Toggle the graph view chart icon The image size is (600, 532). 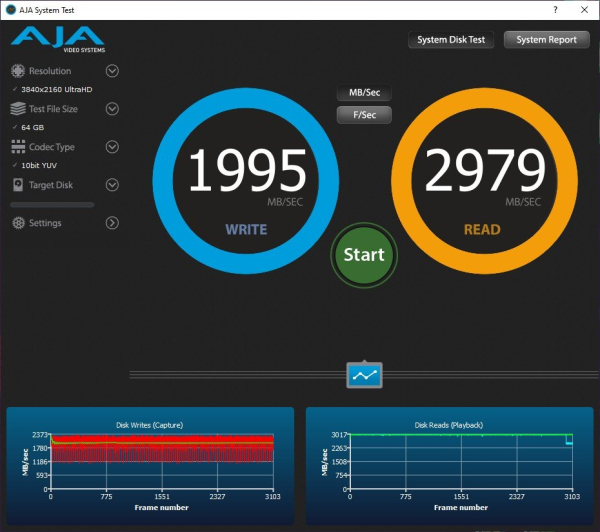point(364,375)
